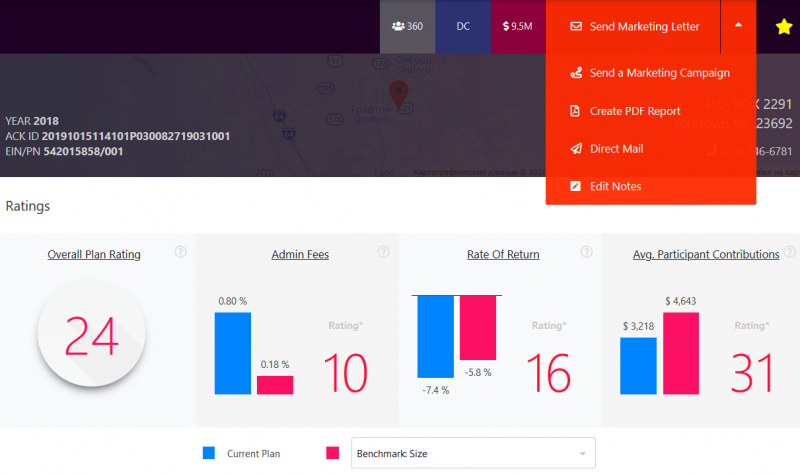Select Edit Notes menu option
The height and width of the screenshot is (475, 800).
[615, 187]
